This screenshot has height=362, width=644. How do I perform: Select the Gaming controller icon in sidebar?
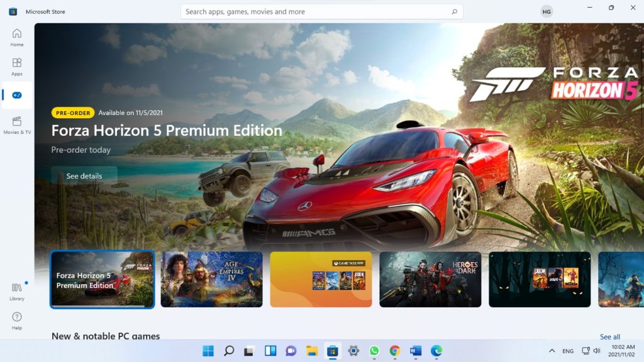pos(17,96)
